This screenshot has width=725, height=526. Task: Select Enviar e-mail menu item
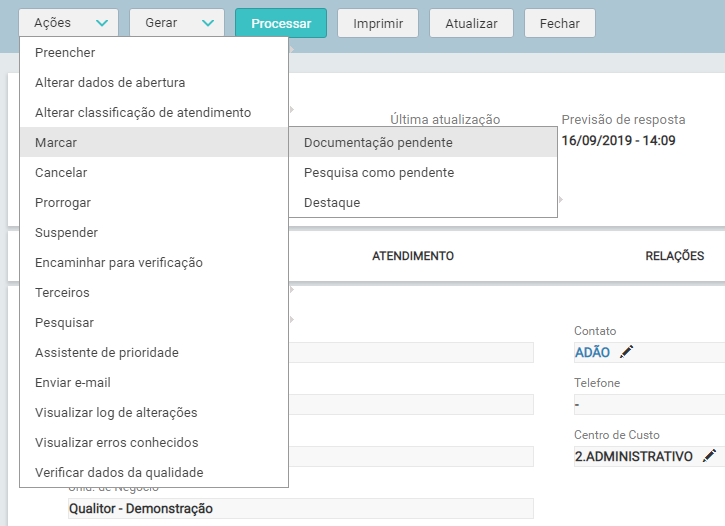click(154, 383)
